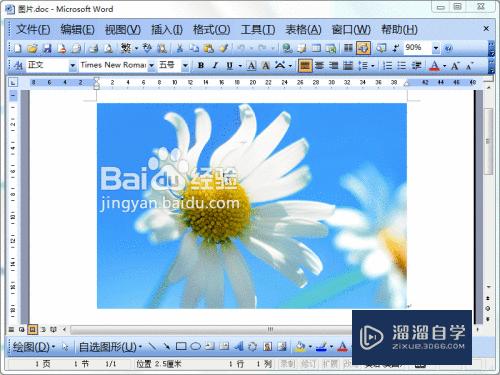This screenshot has height=375, width=500.
Task: Toggle Italic formatting
Action: [215, 66]
